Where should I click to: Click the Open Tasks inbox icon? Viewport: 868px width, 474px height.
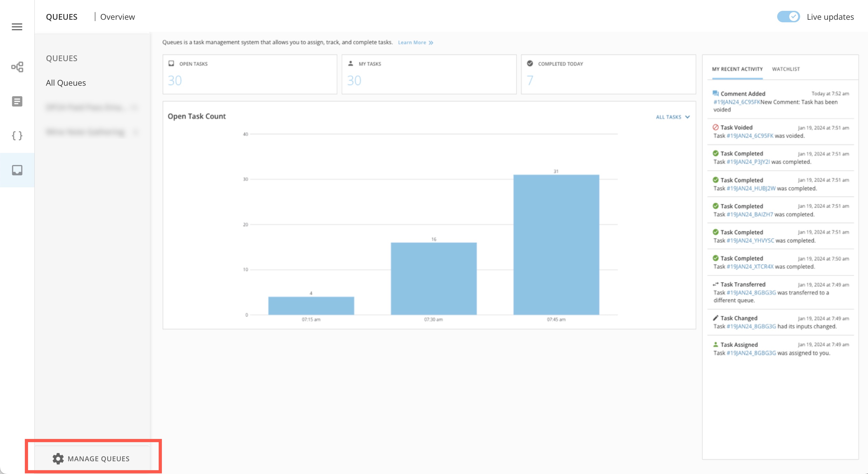(x=171, y=63)
